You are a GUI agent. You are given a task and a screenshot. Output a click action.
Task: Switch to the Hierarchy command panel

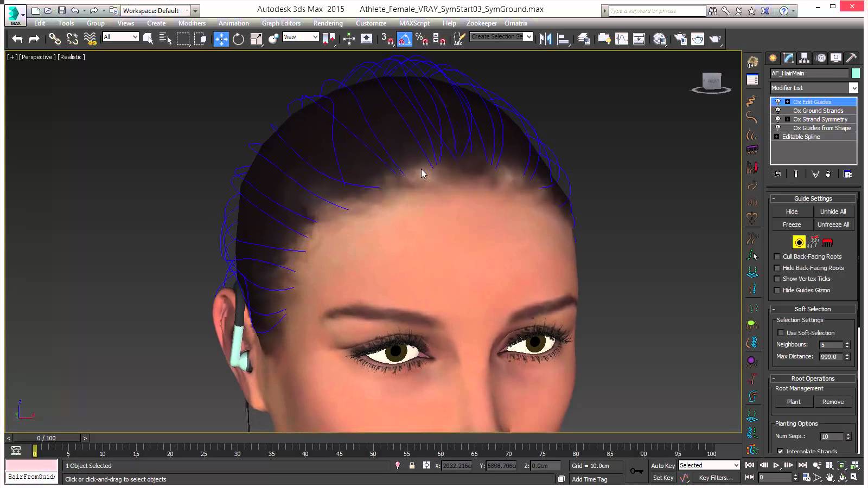click(x=804, y=58)
